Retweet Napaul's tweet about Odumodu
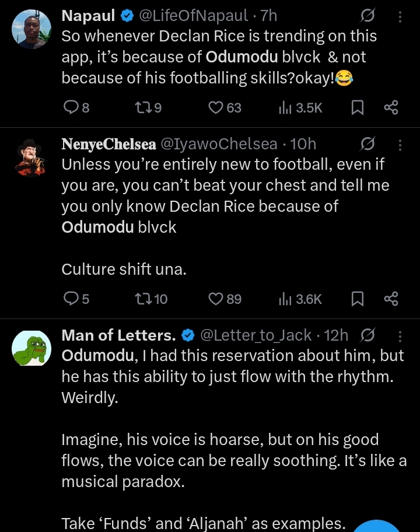420x532 pixels. coord(142,107)
